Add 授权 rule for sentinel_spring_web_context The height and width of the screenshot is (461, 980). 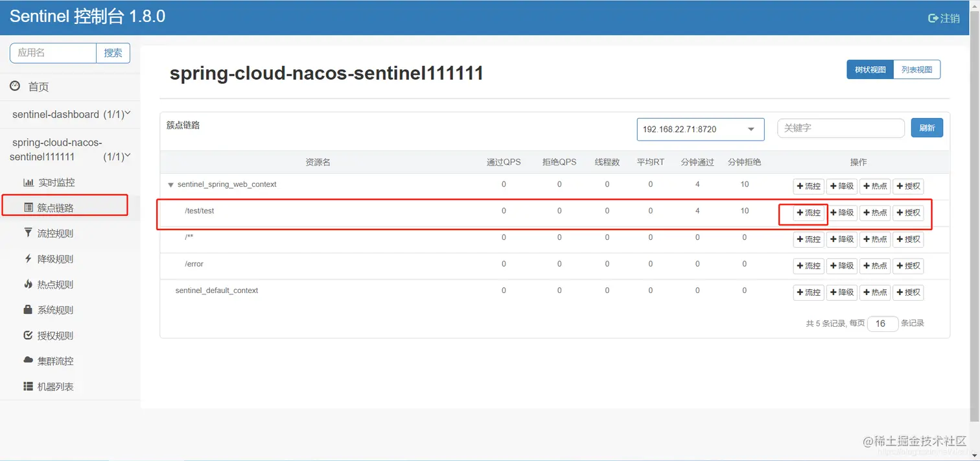tap(908, 187)
